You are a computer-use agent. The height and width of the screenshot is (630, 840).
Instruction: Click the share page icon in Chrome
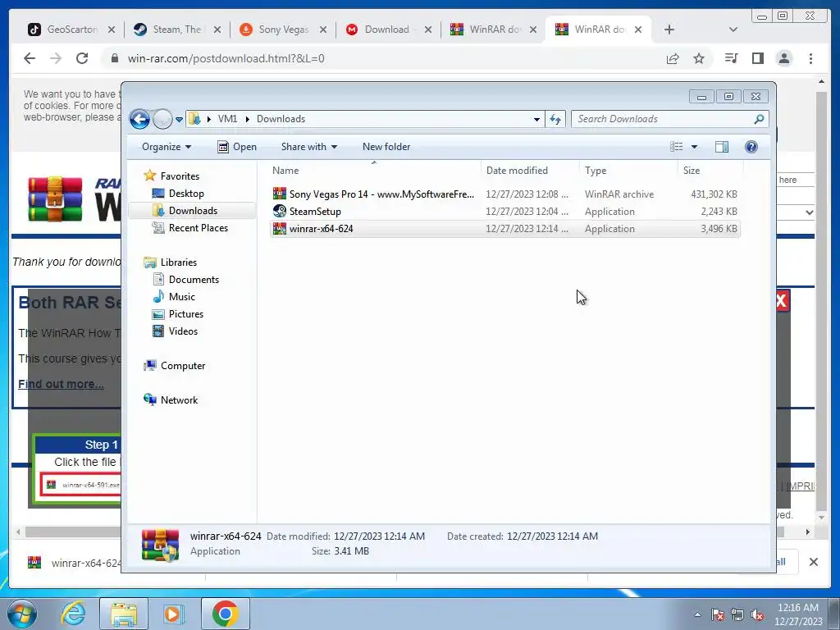click(673, 58)
